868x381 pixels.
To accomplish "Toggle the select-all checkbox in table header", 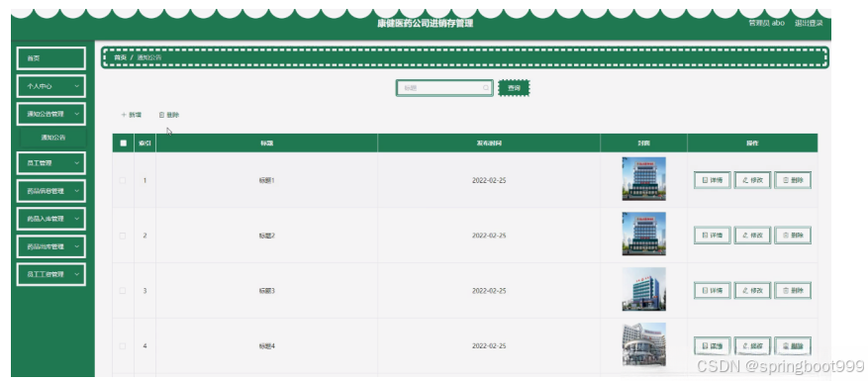I will (123, 143).
